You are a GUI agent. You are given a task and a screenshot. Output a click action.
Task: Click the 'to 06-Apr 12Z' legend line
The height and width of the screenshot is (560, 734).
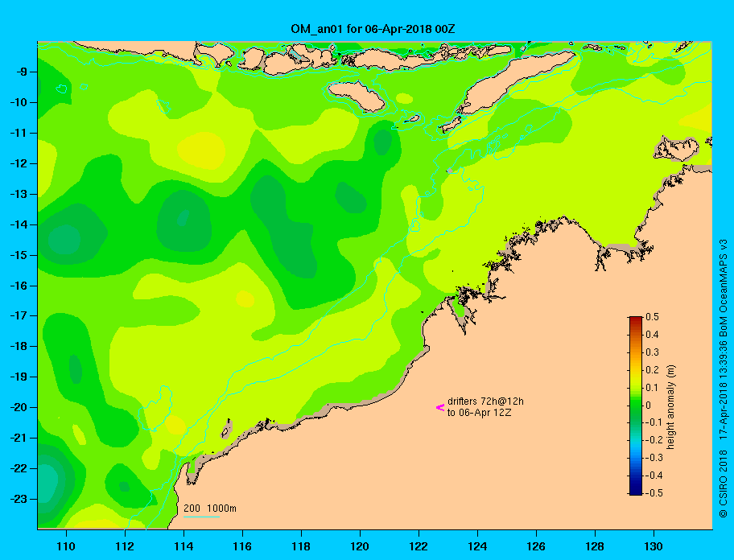[479, 413]
